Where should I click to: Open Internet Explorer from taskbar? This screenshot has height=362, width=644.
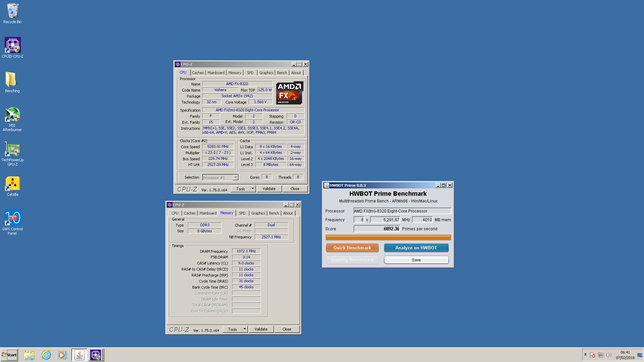[46, 355]
